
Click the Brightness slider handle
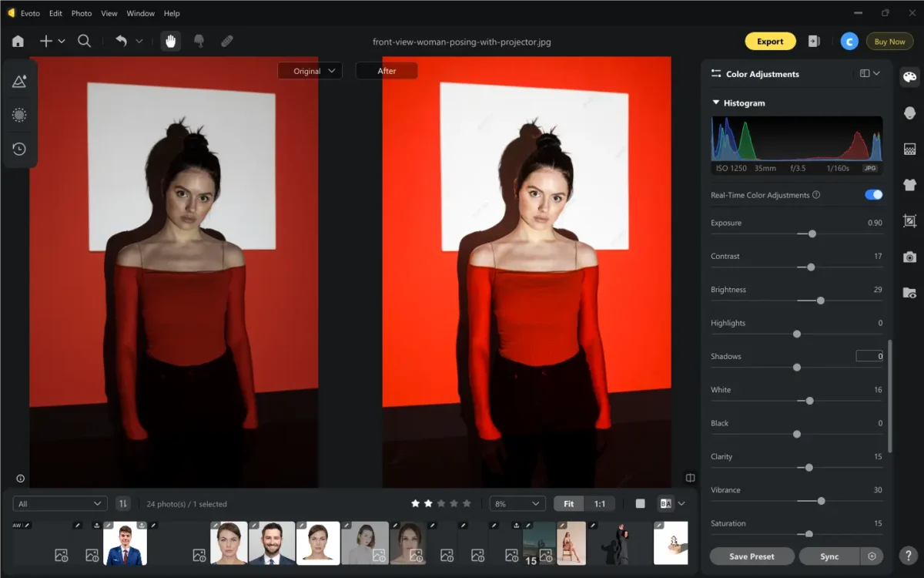[820, 301]
